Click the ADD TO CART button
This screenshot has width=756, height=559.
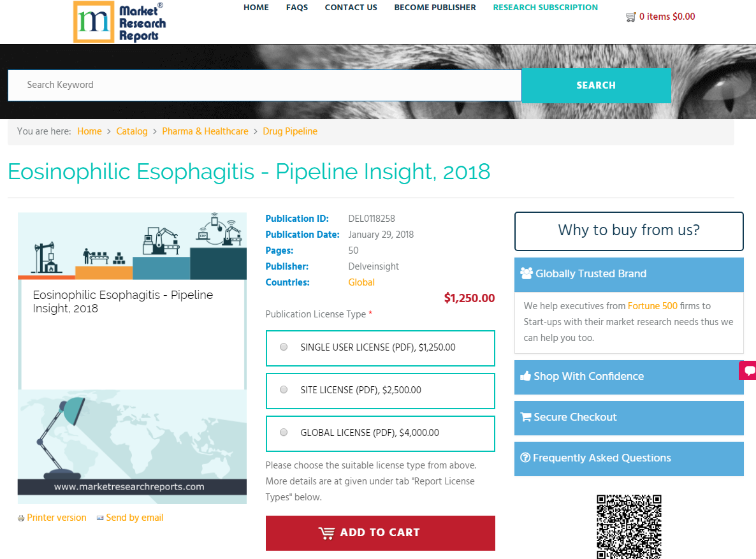click(380, 533)
